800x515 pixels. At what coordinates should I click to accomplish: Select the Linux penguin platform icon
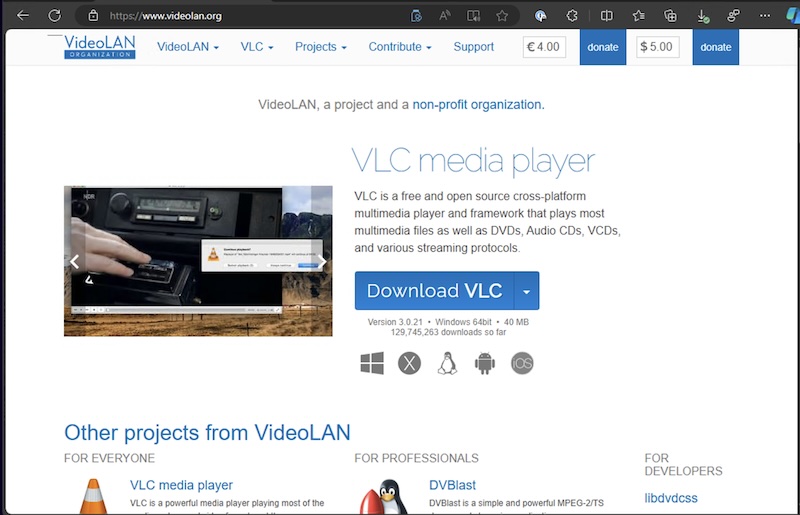447,364
